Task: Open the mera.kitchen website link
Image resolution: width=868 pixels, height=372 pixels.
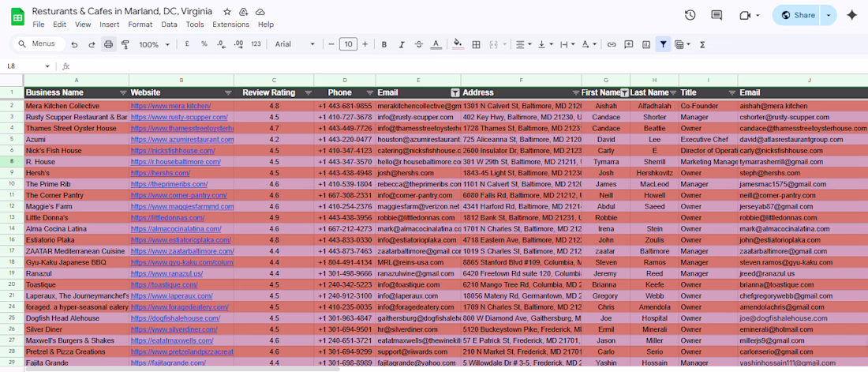Action: (x=170, y=106)
